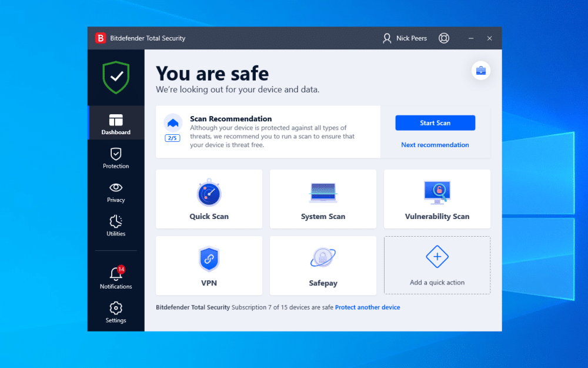Run the Vulnerability Scan tile
This screenshot has height=368, width=588.
click(437, 199)
